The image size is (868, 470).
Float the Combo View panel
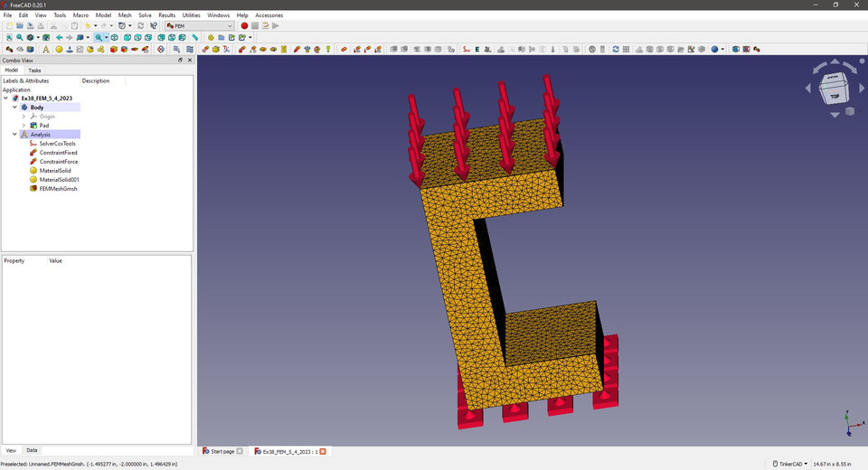pyautogui.click(x=180, y=60)
